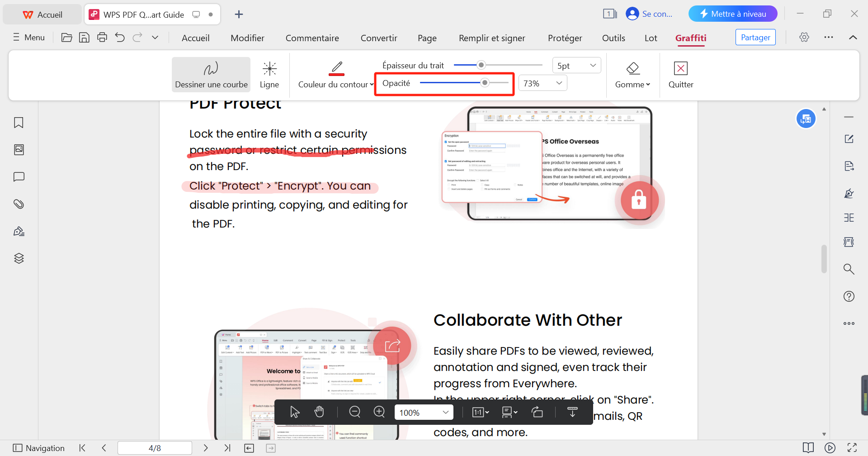Expand the 100% zoom level dropdown
The image size is (868, 456).
tap(445, 413)
